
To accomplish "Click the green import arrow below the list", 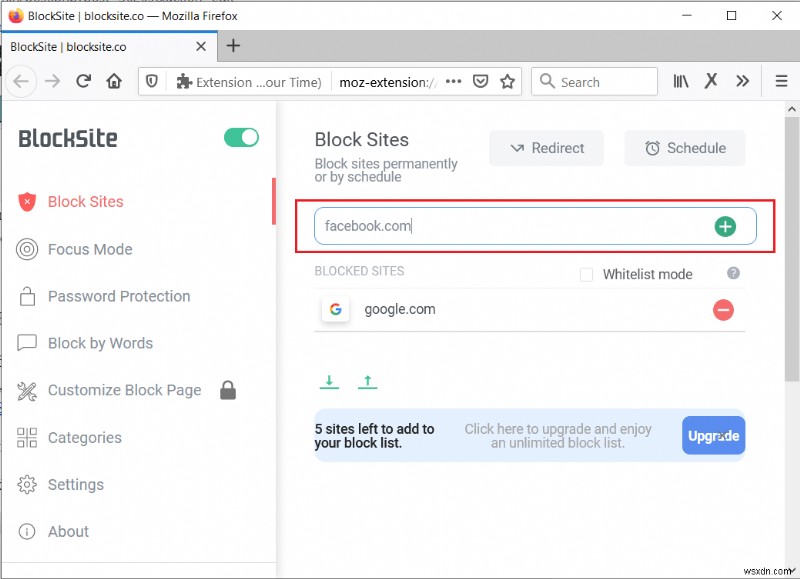I will 329,381.
